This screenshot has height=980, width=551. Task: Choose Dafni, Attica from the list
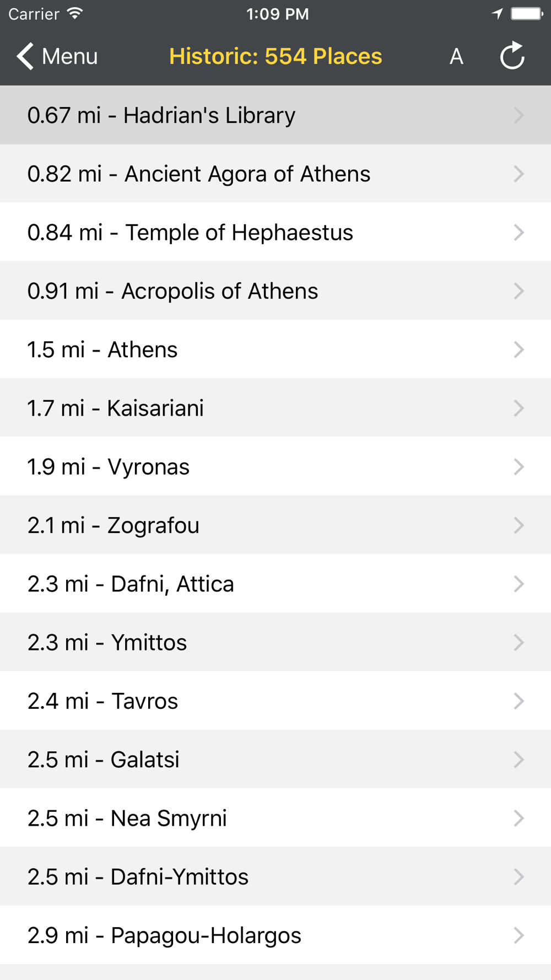click(275, 584)
